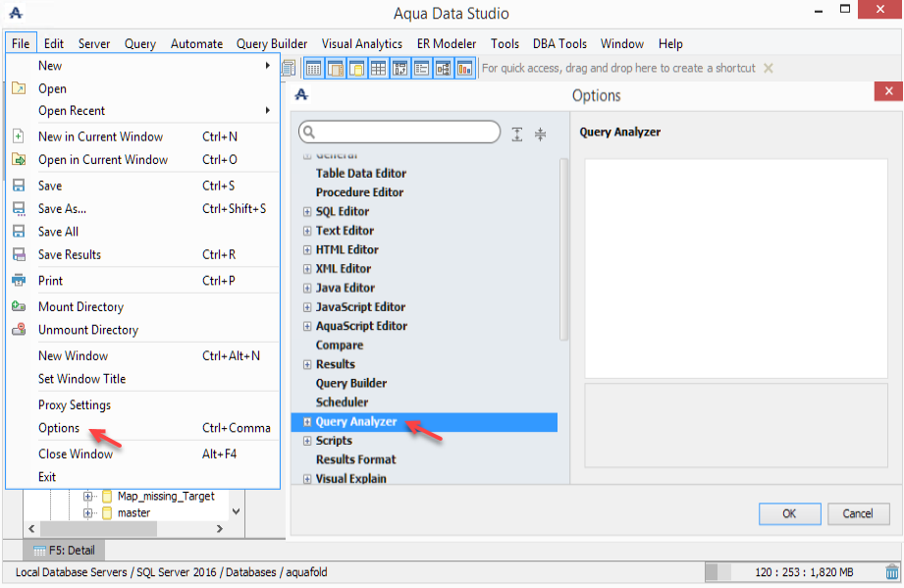904x588 pixels.
Task: Select the Scheduler option
Action: pos(342,402)
